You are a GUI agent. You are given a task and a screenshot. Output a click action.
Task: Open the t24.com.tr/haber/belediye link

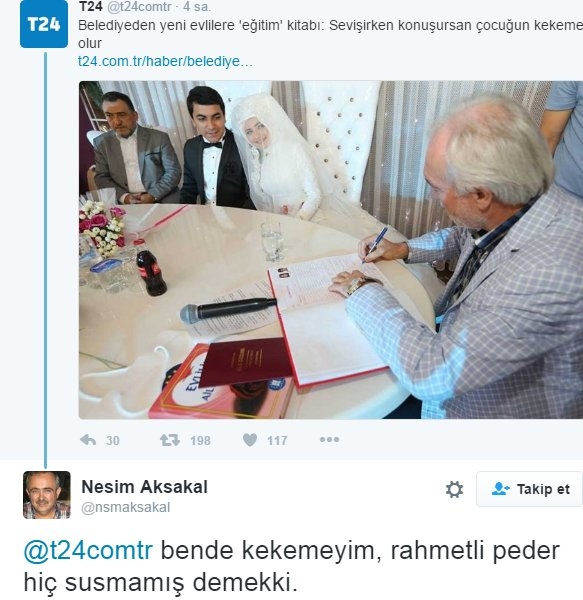pyautogui.click(x=165, y=61)
